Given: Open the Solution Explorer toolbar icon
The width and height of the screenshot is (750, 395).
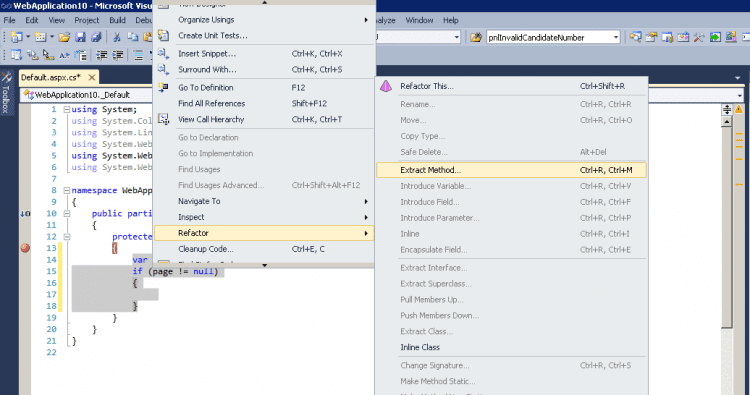Looking at the screenshot, I should (x=636, y=37).
